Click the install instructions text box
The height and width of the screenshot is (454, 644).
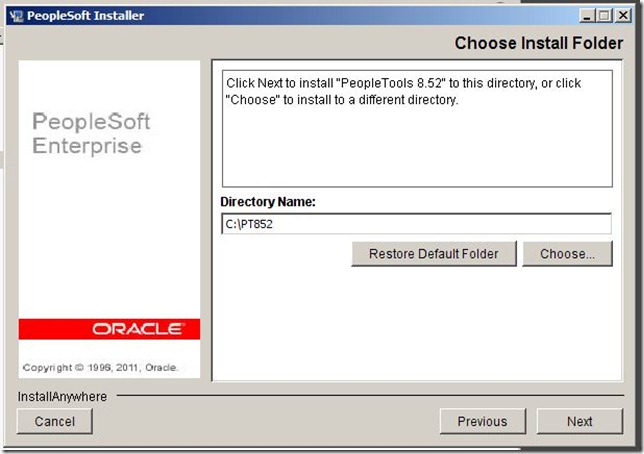tap(417, 129)
